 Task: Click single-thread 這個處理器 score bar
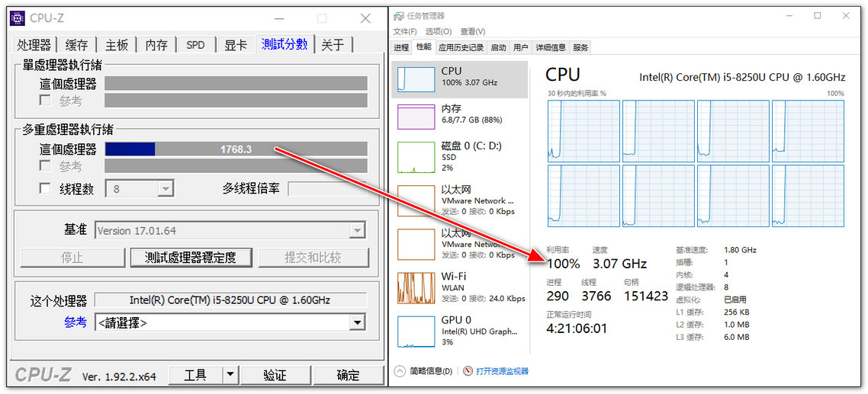[x=236, y=84]
